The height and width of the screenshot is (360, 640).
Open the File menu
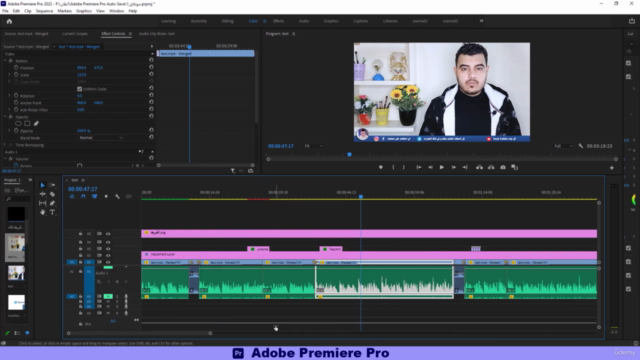point(5,11)
